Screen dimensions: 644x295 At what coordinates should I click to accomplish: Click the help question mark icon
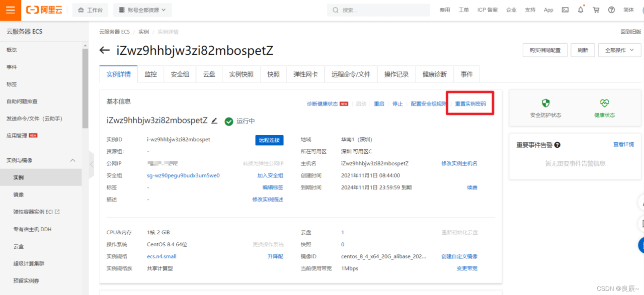pyautogui.click(x=611, y=10)
